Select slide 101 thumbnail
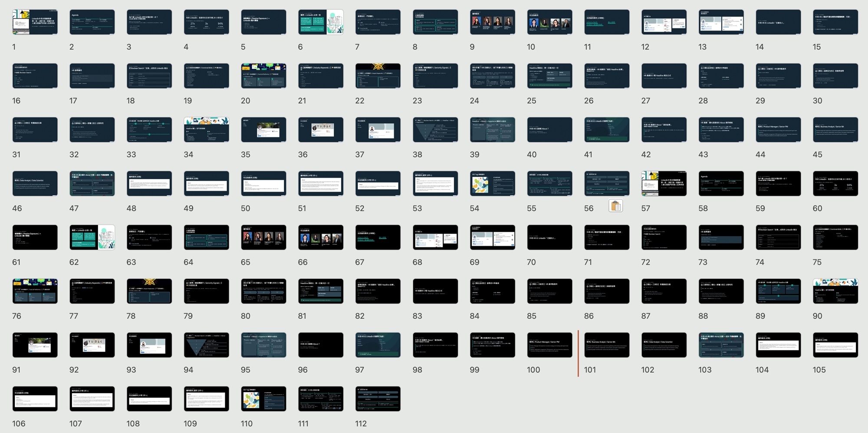868x433 pixels. click(x=606, y=345)
